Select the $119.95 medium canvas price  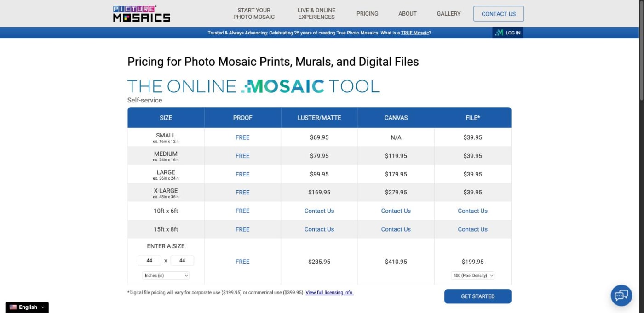[x=396, y=156]
